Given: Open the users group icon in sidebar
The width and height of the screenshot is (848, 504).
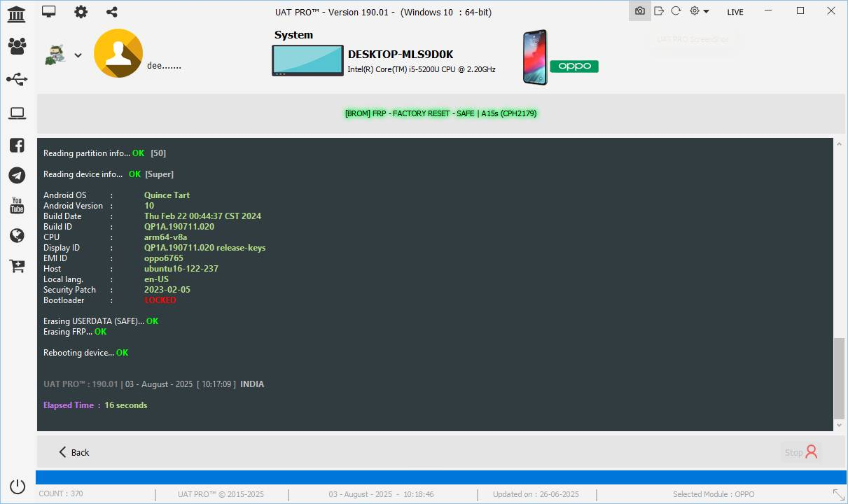Looking at the screenshot, I should coord(17,46).
